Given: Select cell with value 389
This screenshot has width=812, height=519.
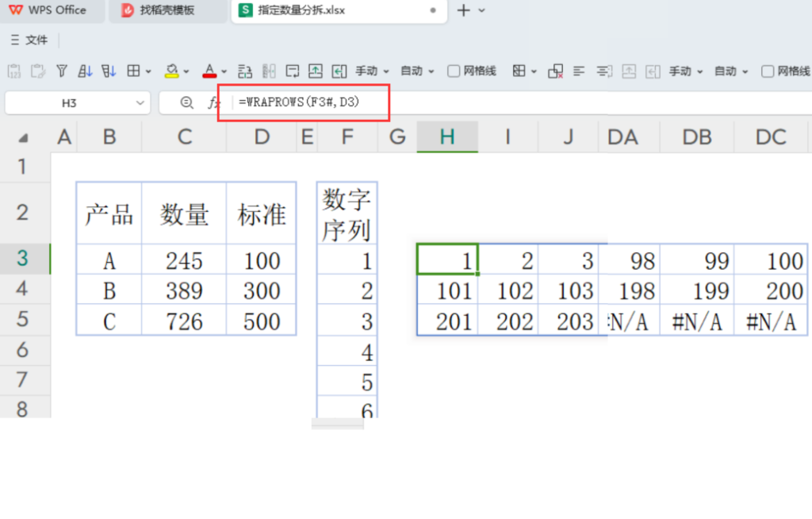Looking at the screenshot, I should 184,290.
